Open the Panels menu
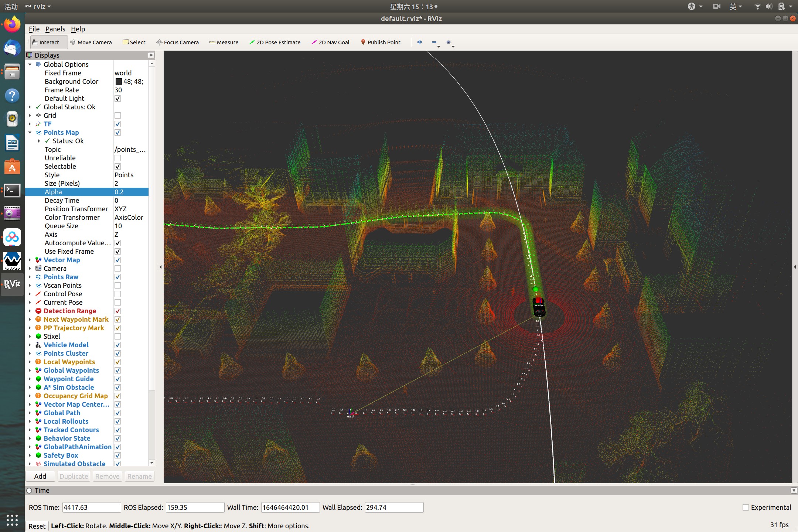Screen dimensions: 798x532 point(55,29)
